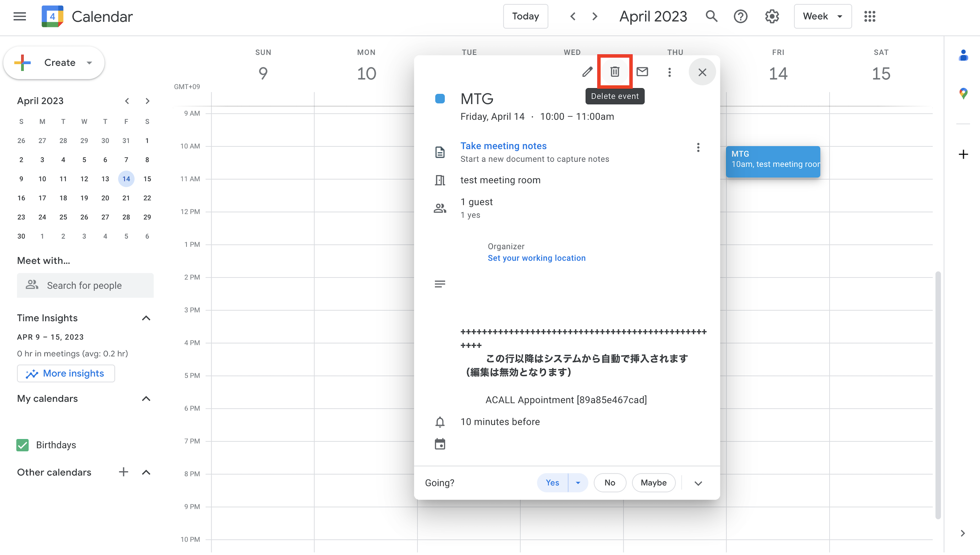Open event options three-dot menu

click(670, 72)
